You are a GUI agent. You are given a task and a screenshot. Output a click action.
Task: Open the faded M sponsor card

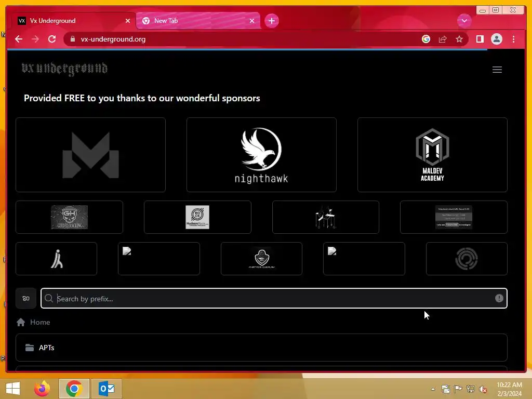(x=90, y=155)
